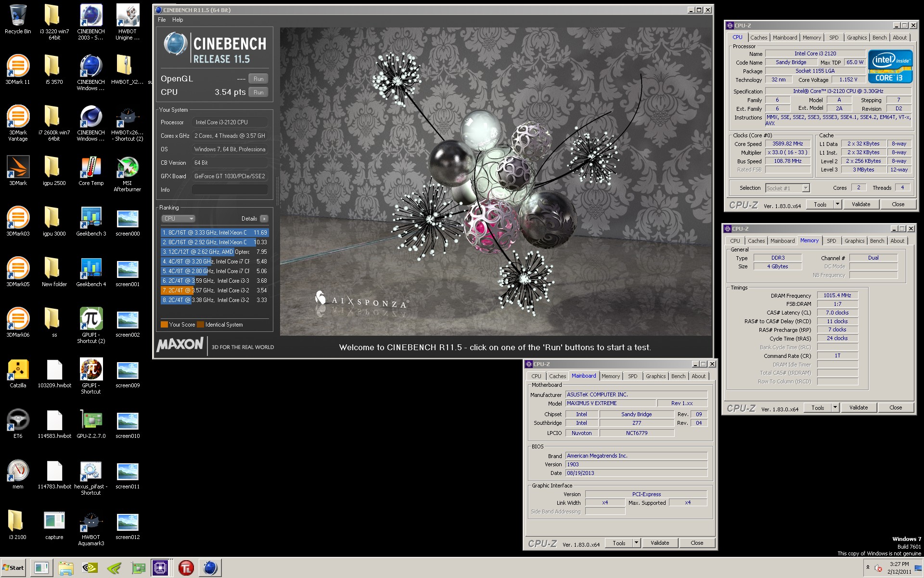Click the Info input field in Cinebench
The image size is (924, 578).
coord(230,190)
